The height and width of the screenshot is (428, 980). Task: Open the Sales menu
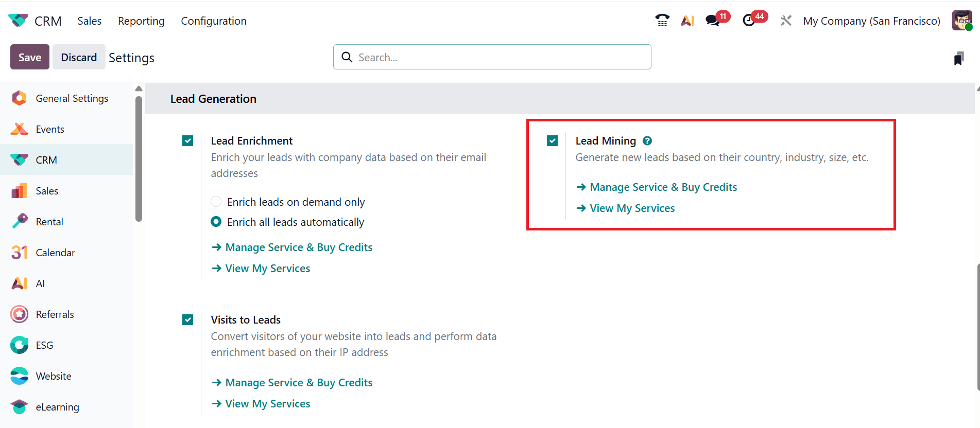(90, 21)
